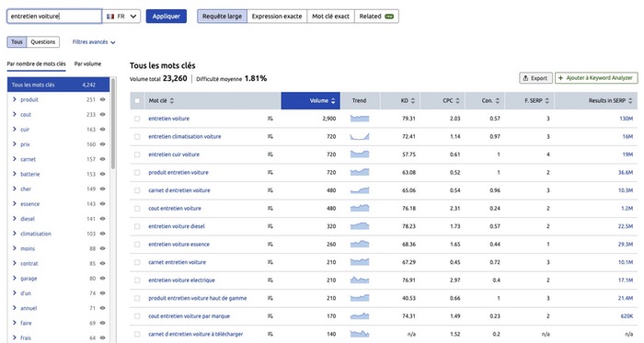The width and height of the screenshot is (644, 343).
Task: Open SERP icon for produit entretien voiture
Action: coord(270,173)
